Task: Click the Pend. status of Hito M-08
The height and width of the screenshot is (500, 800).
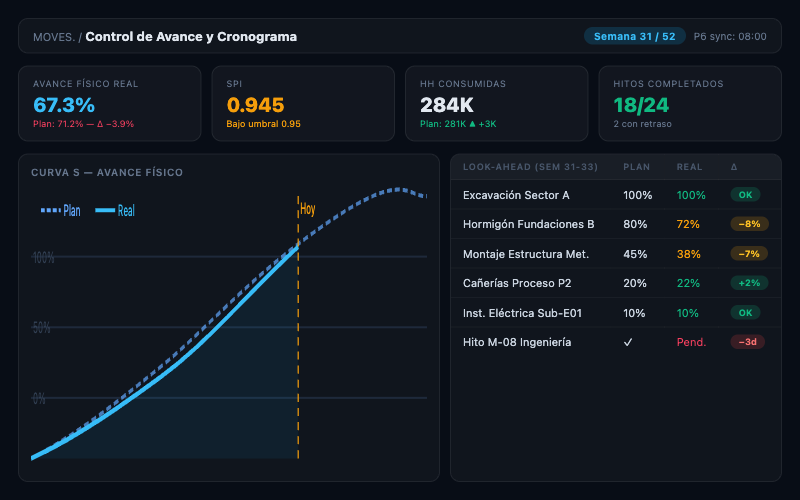Action: [691, 342]
